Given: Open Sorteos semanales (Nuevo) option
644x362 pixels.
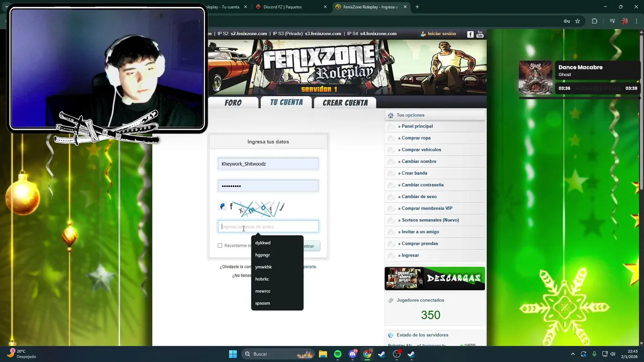Looking at the screenshot, I should pyautogui.click(x=430, y=220).
